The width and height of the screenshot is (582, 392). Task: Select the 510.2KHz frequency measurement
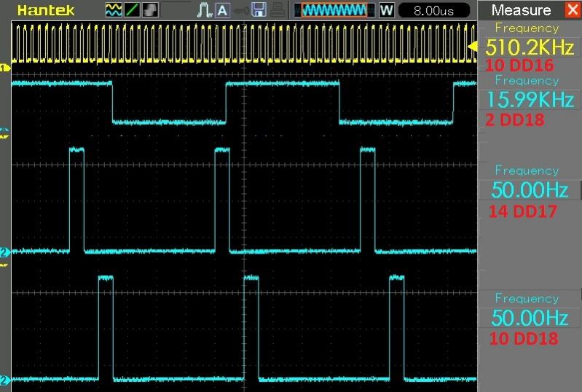pyautogui.click(x=526, y=47)
